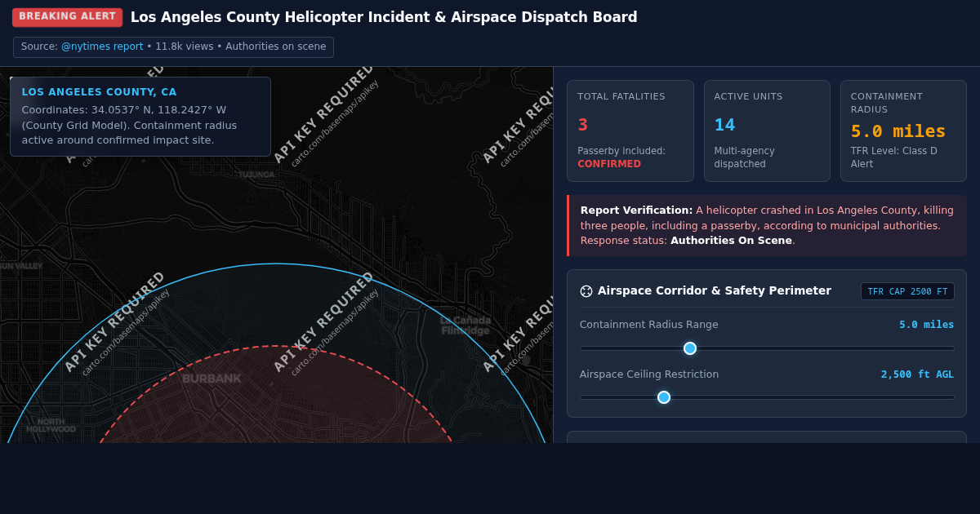
Task: Select the Total Fatalities value 3
Action: [583, 125]
